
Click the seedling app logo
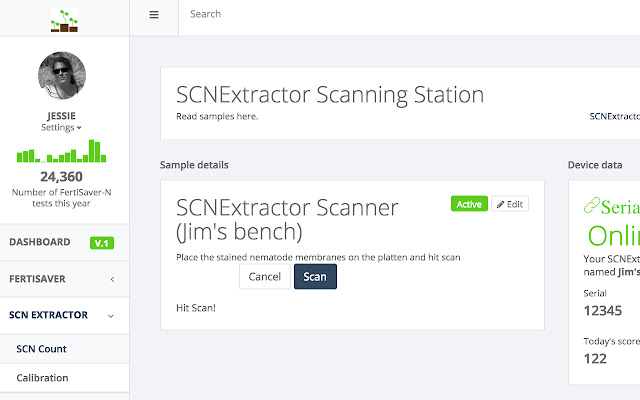coord(64,20)
